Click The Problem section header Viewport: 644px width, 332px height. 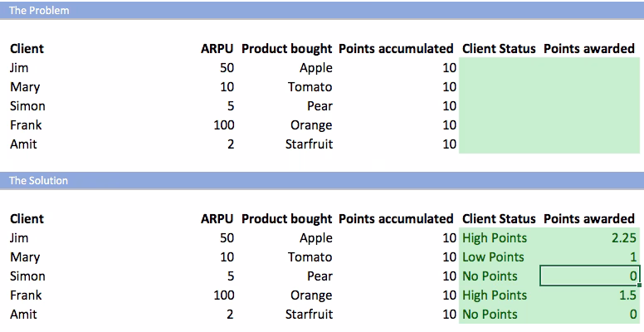click(39, 10)
